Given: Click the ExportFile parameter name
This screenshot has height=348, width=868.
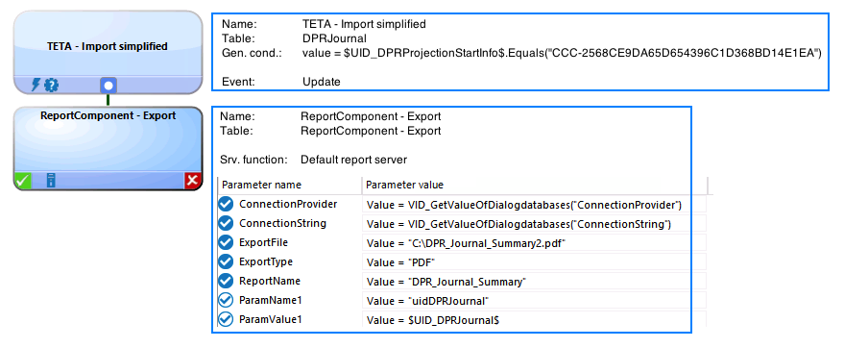Looking at the screenshot, I should coord(263,242).
